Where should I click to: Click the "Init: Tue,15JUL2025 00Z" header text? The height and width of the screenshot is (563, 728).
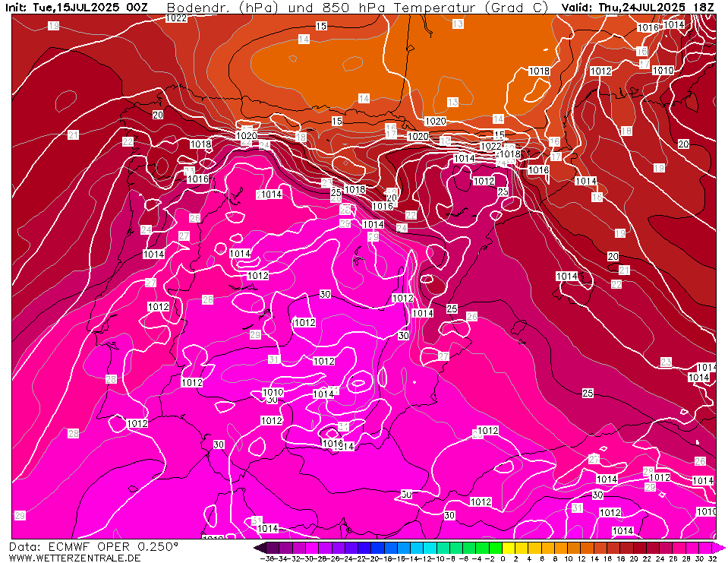(x=77, y=7)
